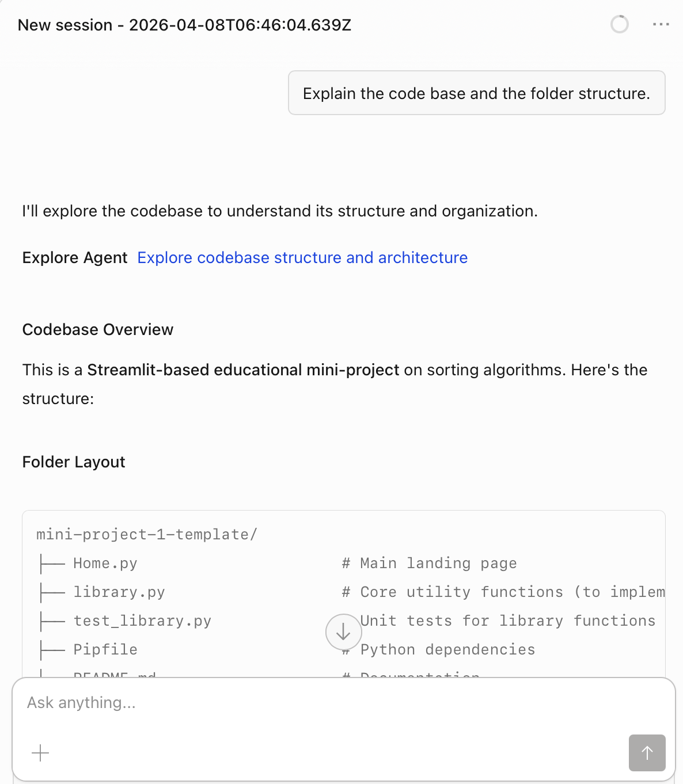Click Home.py in the folder tree
683x784 pixels.
tap(105, 564)
